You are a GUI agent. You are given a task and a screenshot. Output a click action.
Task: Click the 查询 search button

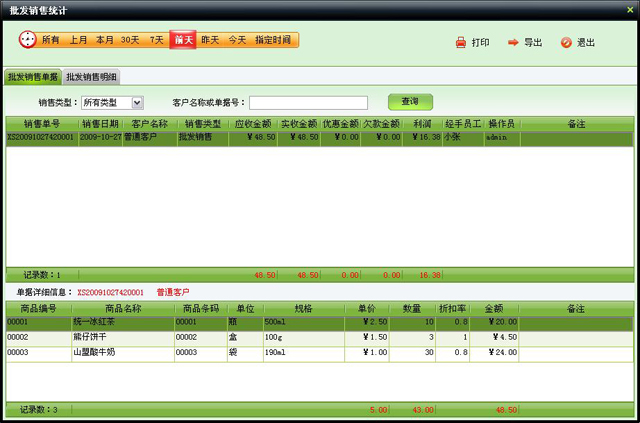pos(410,102)
